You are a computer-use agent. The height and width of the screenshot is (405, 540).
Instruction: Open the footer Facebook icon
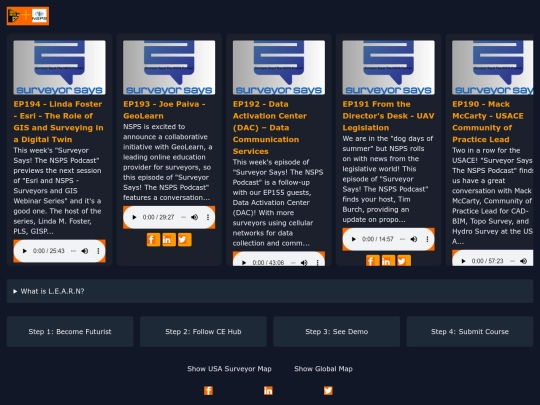(x=208, y=391)
